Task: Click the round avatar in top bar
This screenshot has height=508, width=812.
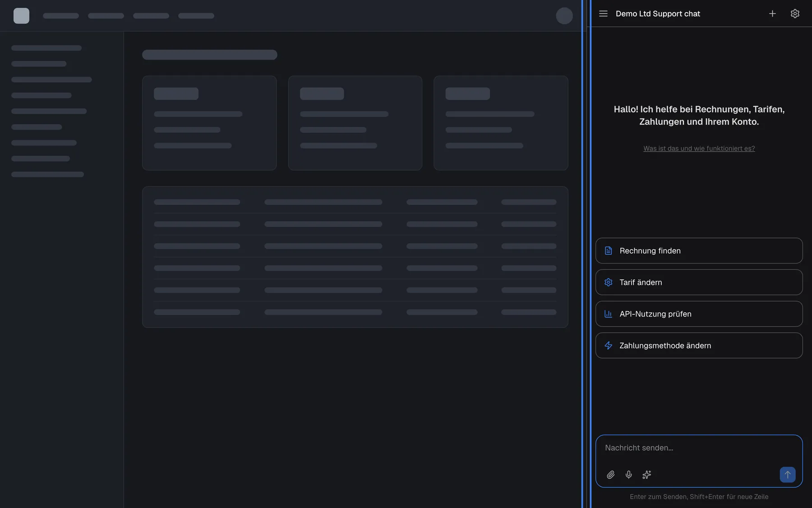Action: coord(564,16)
